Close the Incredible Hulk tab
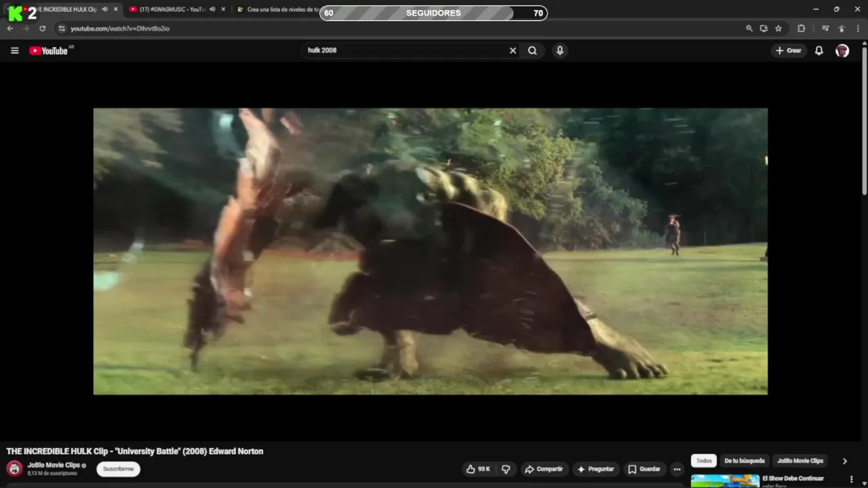 116,9
